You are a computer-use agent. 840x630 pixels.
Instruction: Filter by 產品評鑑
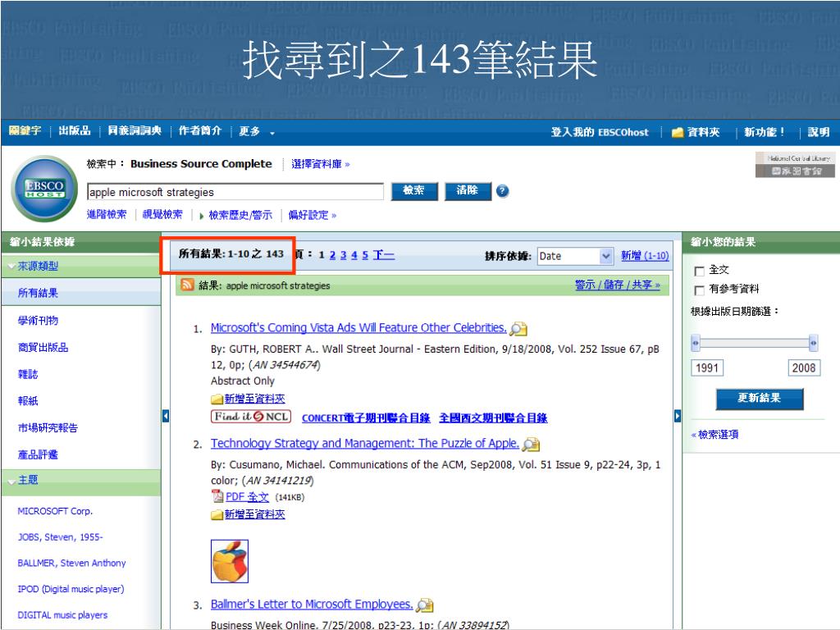(x=38, y=454)
